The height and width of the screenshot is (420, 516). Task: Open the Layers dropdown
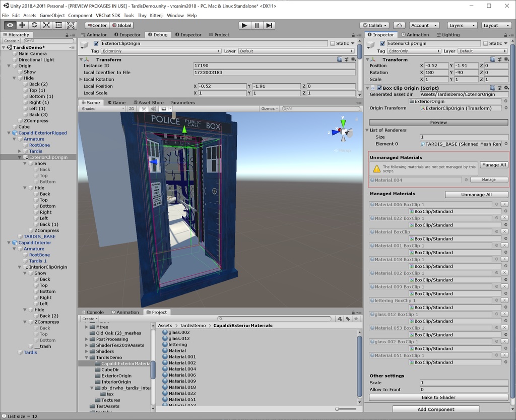pos(462,25)
